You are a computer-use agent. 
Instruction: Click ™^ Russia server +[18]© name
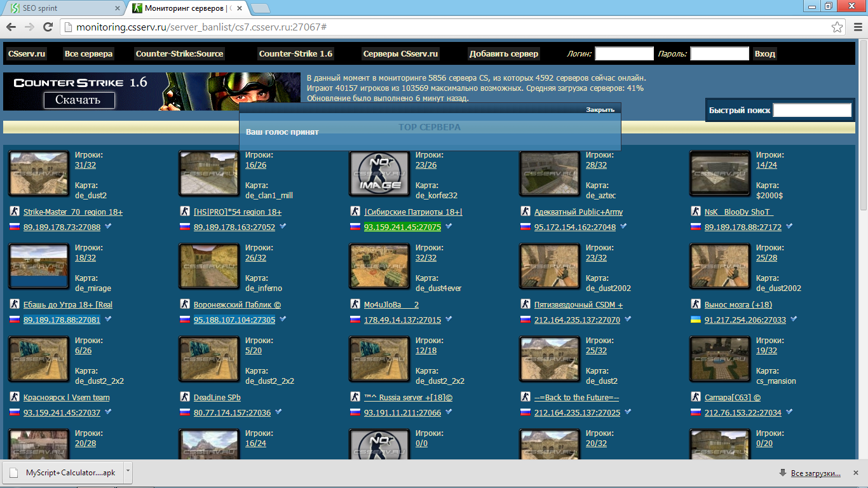(409, 397)
